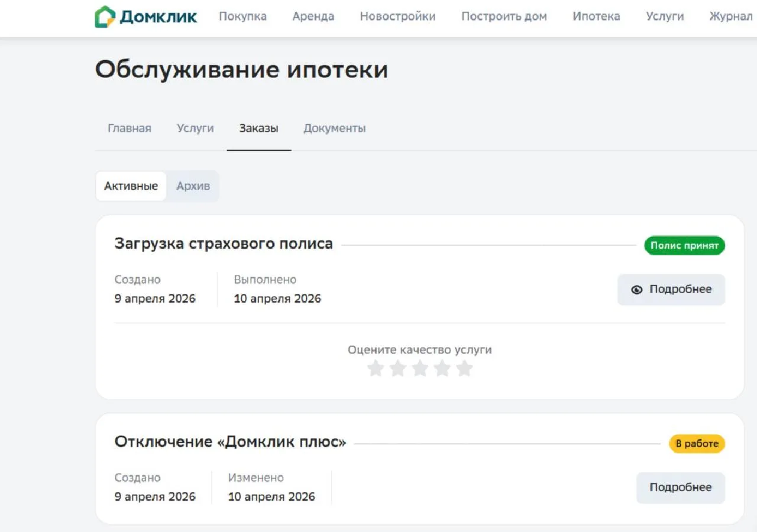Open Подробнее for the insurance policy upload

671,290
